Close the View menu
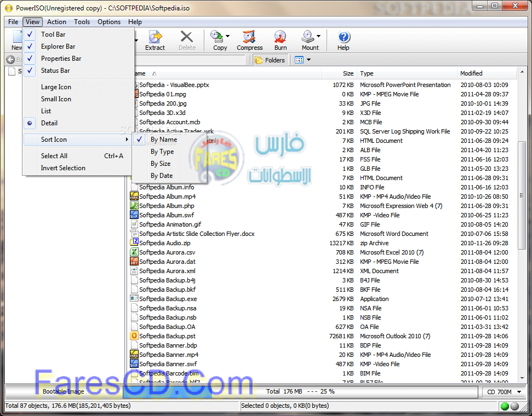Viewport: 532px width, 416px height. (x=32, y=22)
